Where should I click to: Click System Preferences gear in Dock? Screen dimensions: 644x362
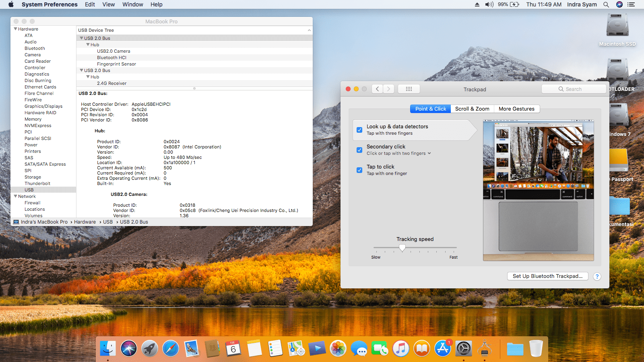(464, 348)
